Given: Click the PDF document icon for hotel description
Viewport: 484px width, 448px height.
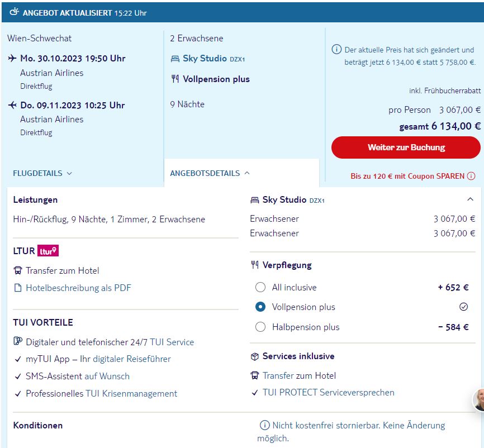Looking at the screenshot, I should [17, 288].
